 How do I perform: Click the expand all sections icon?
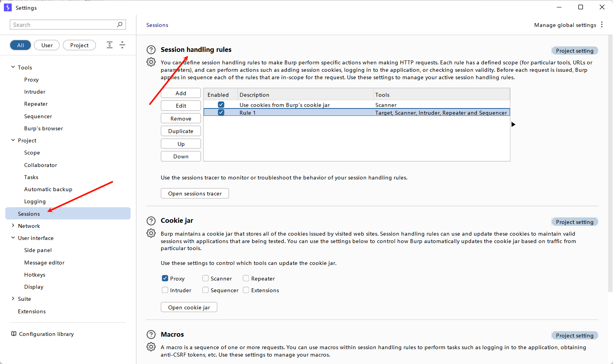[110, 45]
